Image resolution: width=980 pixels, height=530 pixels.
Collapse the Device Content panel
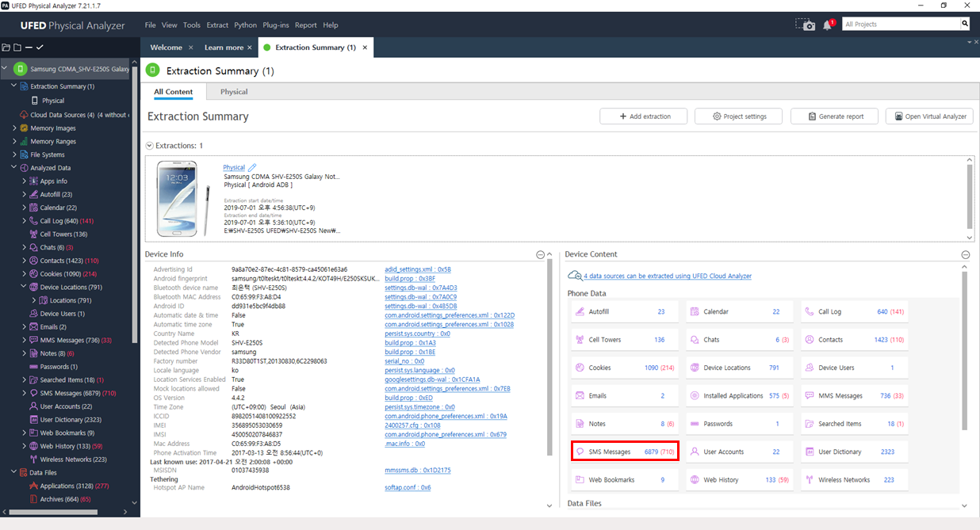(966, 254)
